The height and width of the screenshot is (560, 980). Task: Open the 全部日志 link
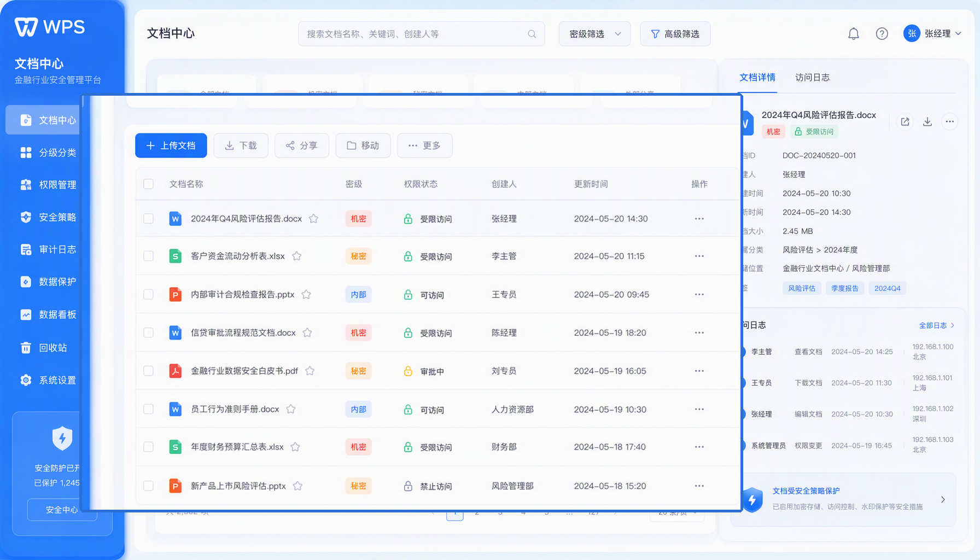click(936, 325)
